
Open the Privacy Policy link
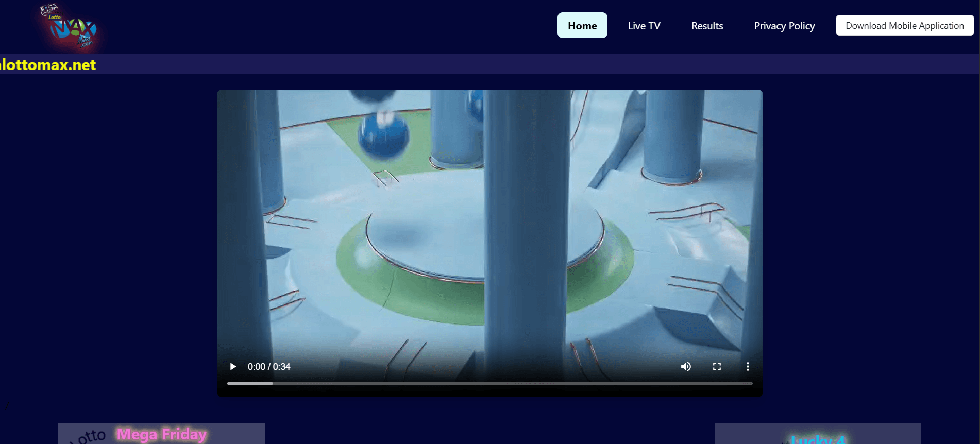click(784, 26)
